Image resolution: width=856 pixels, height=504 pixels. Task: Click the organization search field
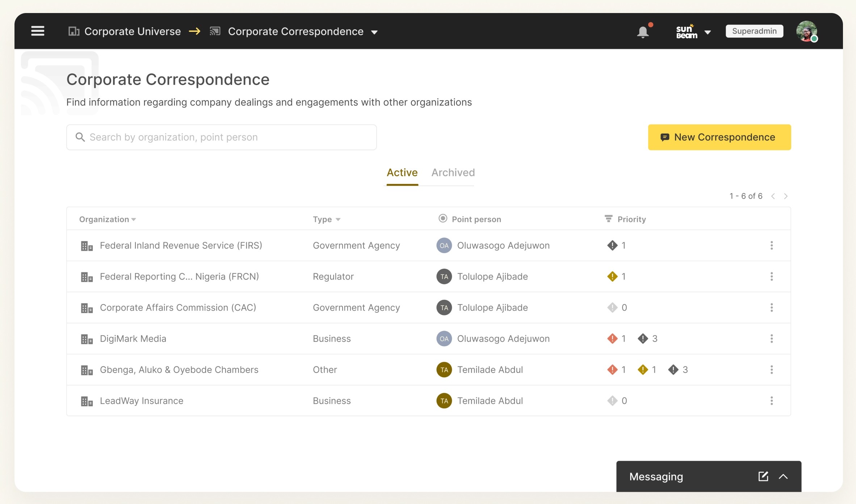(221, 137)
